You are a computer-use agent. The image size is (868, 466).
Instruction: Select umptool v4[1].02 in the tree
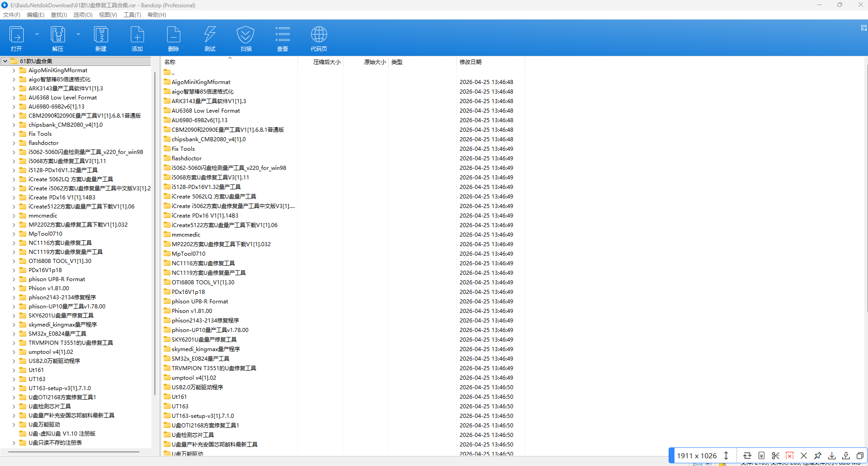(50, 352)
